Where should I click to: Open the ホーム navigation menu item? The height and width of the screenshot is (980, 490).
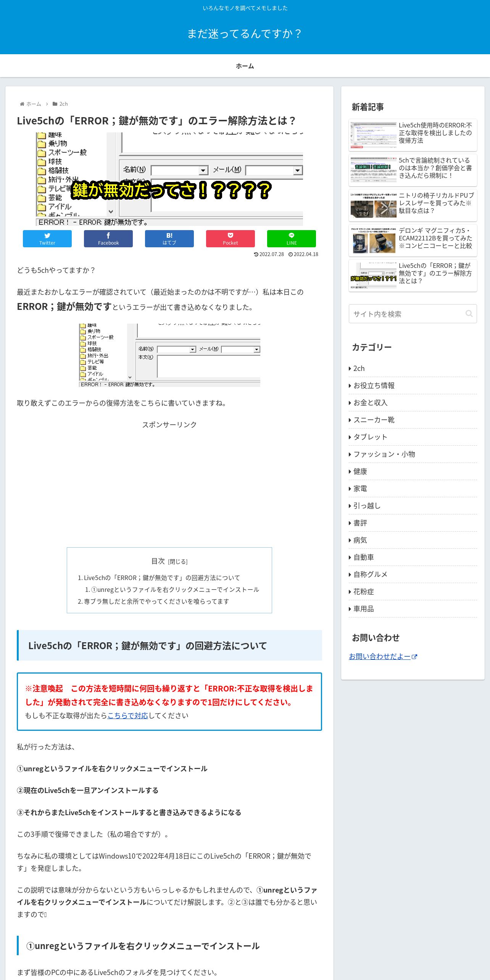click(245, 66)
